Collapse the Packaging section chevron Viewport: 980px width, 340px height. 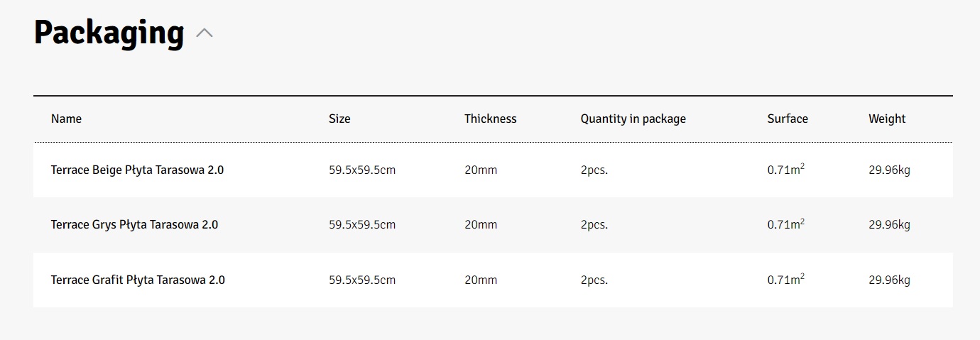[x=205, y=33]
